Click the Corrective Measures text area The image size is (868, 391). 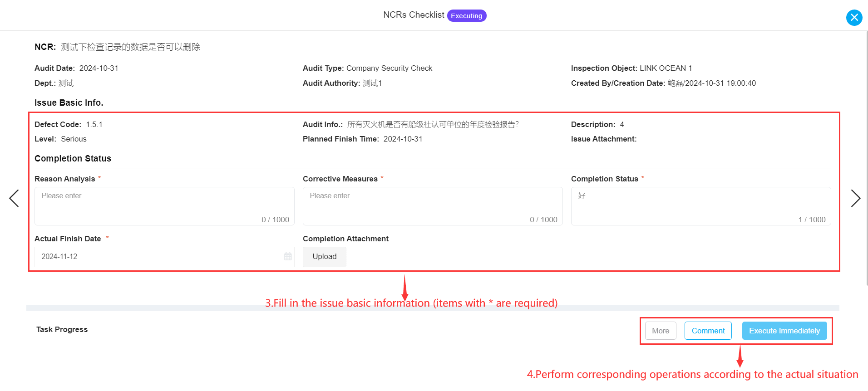coord(433,206)
